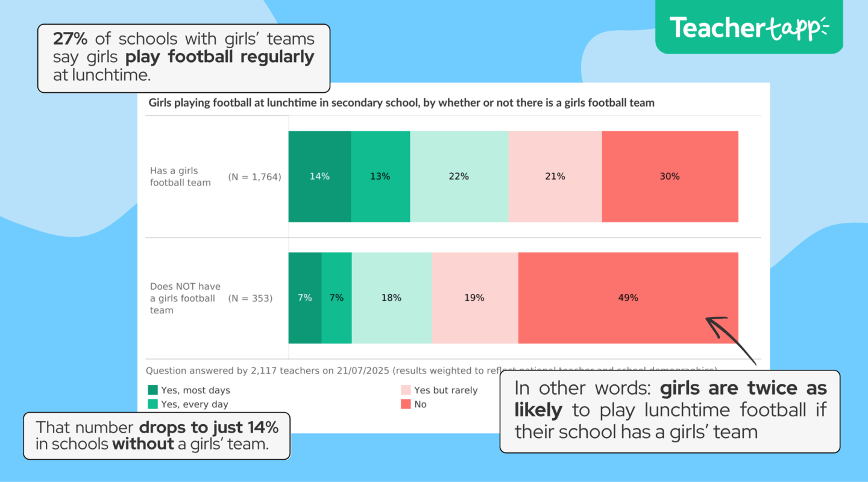Select the 18% light green bar segment
This screenshot has width=868, height=482.
pos(391,298)
